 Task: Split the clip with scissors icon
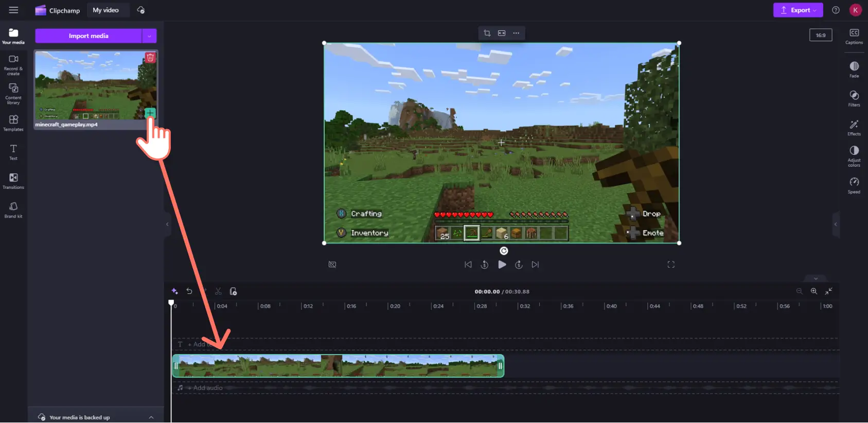(x=218, y=291)
